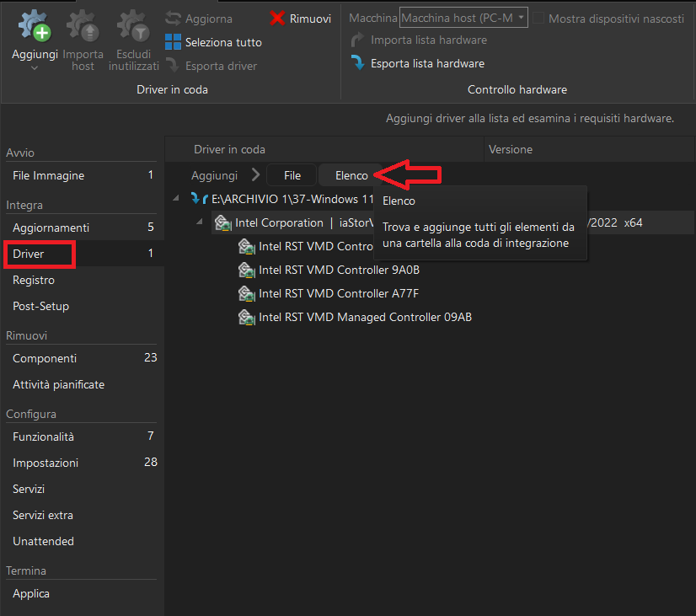
Task: Click icon of first Intel RST VMD Controller row
Action: (x=246, y=246)
